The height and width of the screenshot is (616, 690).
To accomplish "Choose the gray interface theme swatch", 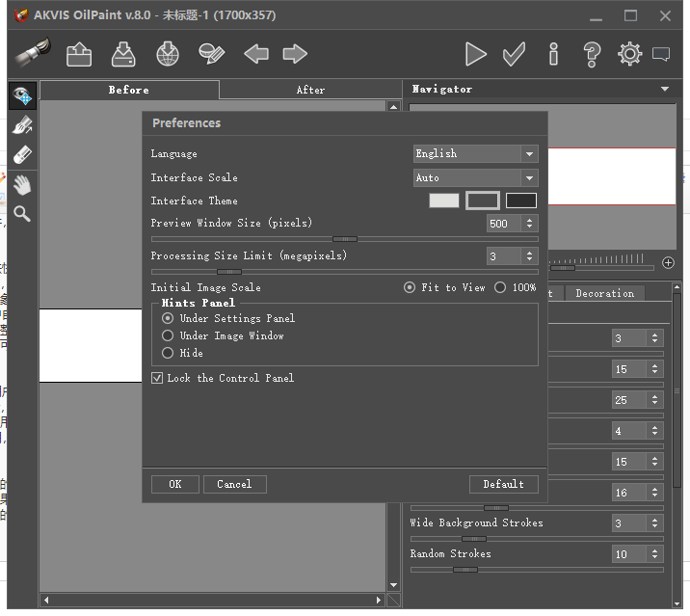I will tap(483, 201).
